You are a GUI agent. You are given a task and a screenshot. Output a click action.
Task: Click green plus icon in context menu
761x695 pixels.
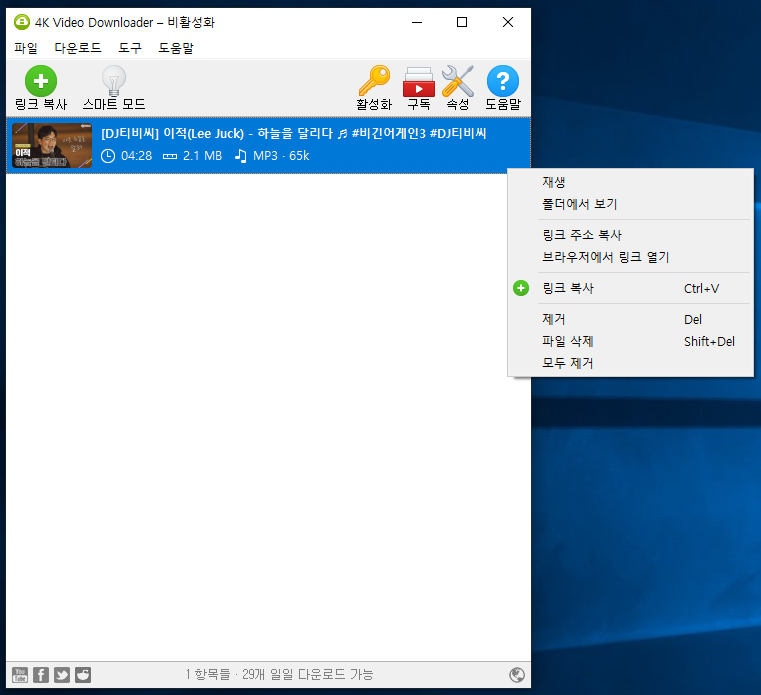pos(521,288)
